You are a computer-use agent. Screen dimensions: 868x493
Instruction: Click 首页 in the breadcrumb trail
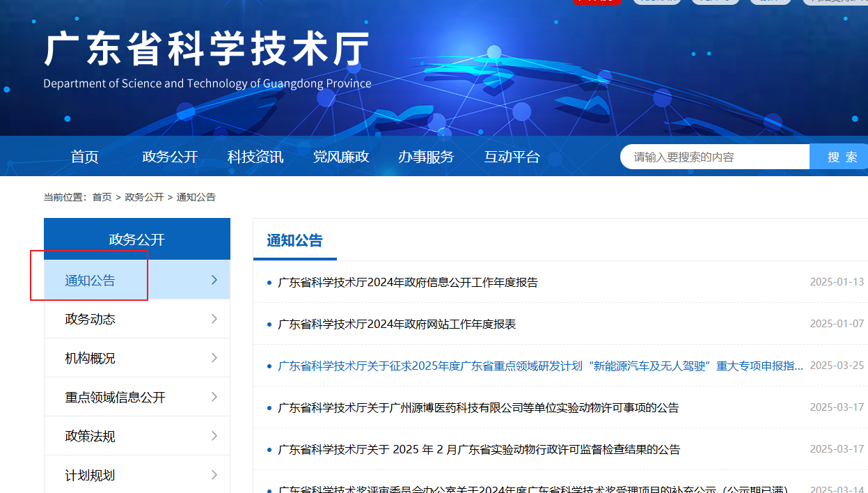[102, 197]
